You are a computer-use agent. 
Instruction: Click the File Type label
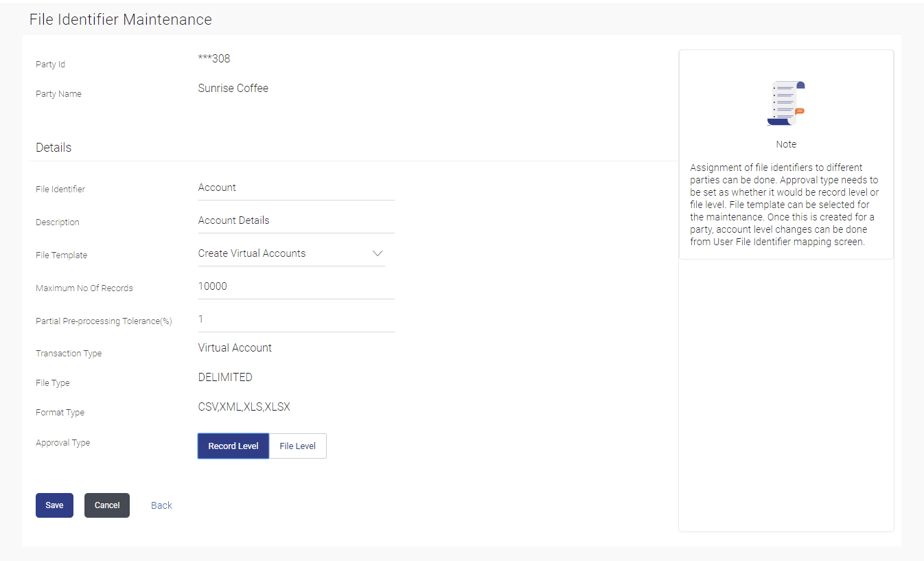(53, 383)
